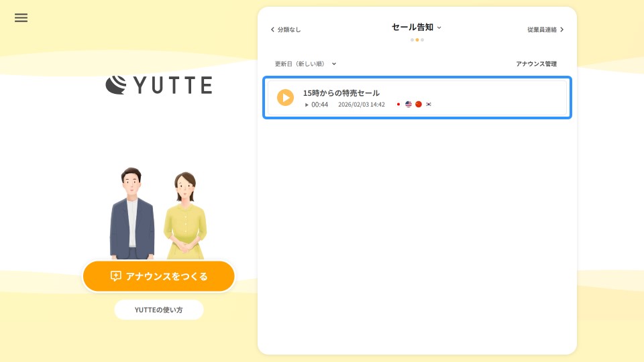Open the 更新日（新しい順） sort dropdown
The image size is (644, 362).
coord(305,64)
